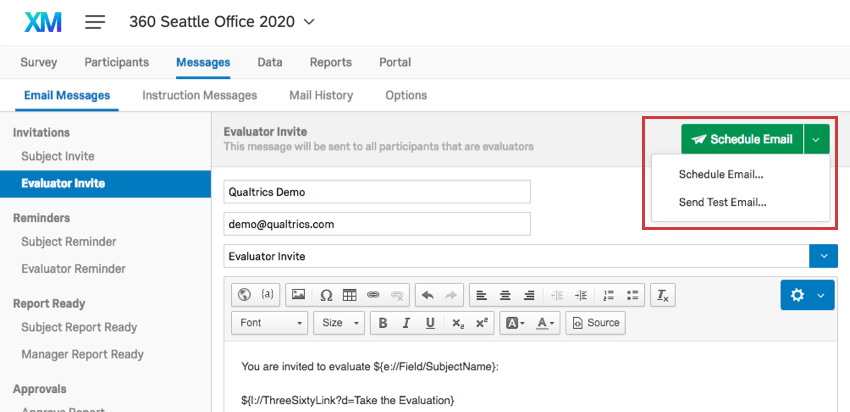The width and height of the screenshot is (850, 412).
Task: Click the remove formatting icon
Action: [661, 295]
